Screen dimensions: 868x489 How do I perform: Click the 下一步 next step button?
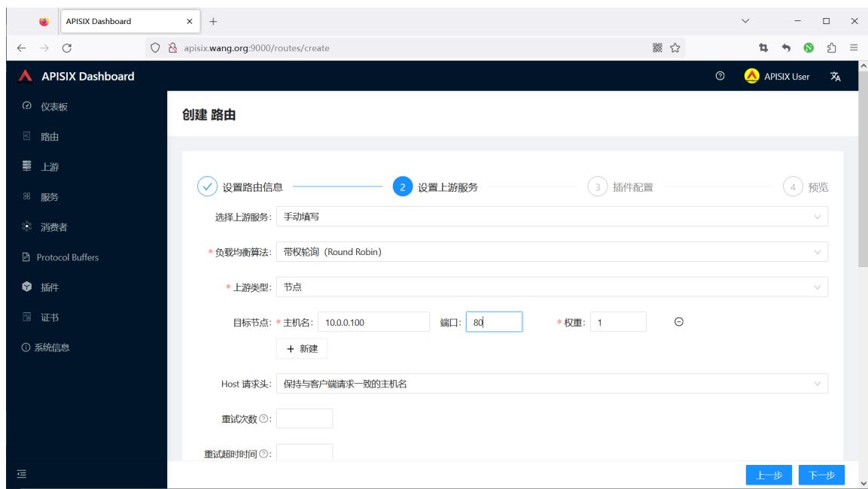point(821,475)
